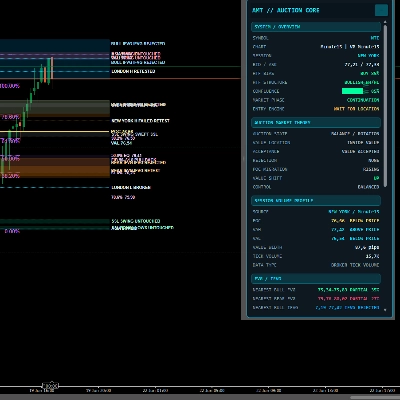Viewport: 400px width, 400px height.
Task: Click the INSIDE VALUE location value
Action: tap(363, 142)
